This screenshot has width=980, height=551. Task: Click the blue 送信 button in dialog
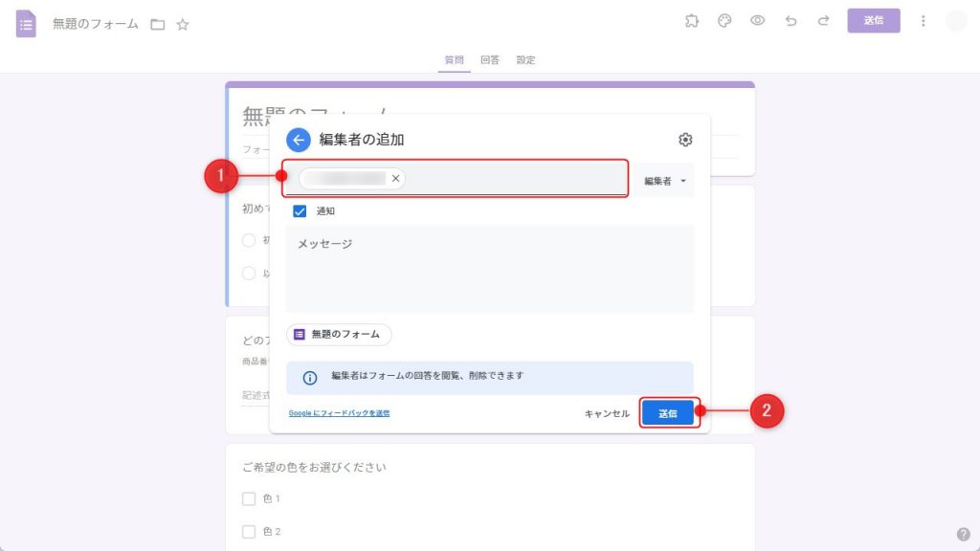(x=667, y=413)
